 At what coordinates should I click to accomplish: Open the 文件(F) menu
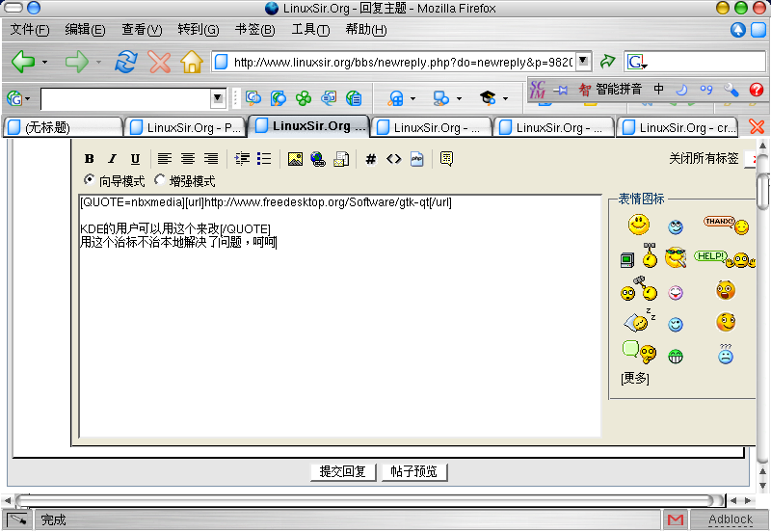30,30
